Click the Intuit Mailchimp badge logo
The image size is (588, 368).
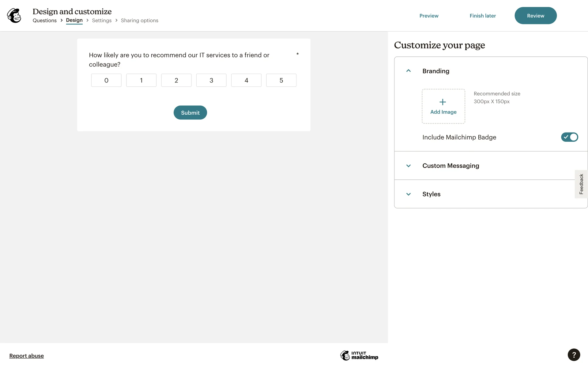[359, 355]
